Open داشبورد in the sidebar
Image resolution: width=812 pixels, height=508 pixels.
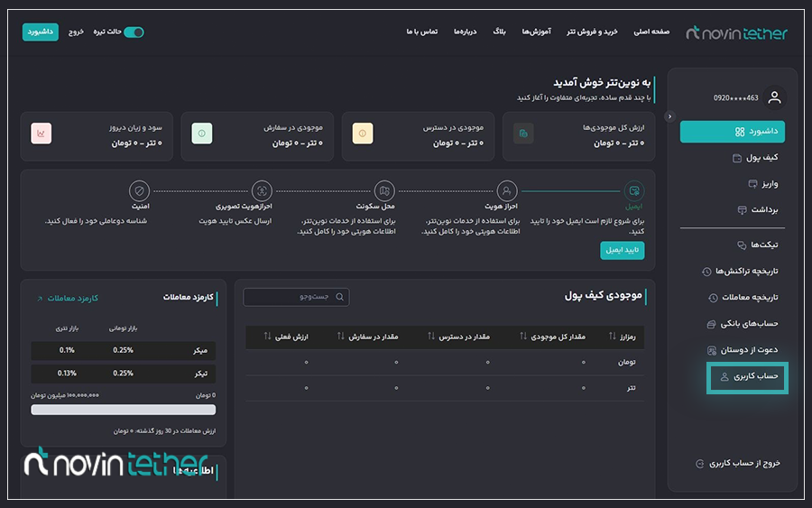point(733,132)
